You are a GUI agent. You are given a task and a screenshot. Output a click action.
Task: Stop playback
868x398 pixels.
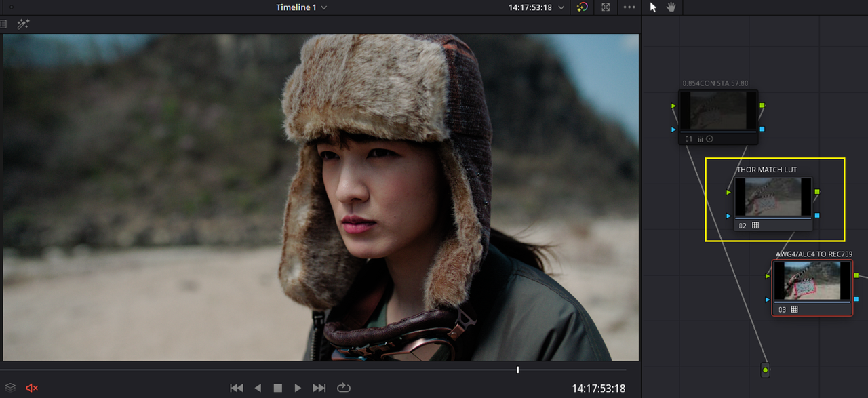click(x=277, y=388)
